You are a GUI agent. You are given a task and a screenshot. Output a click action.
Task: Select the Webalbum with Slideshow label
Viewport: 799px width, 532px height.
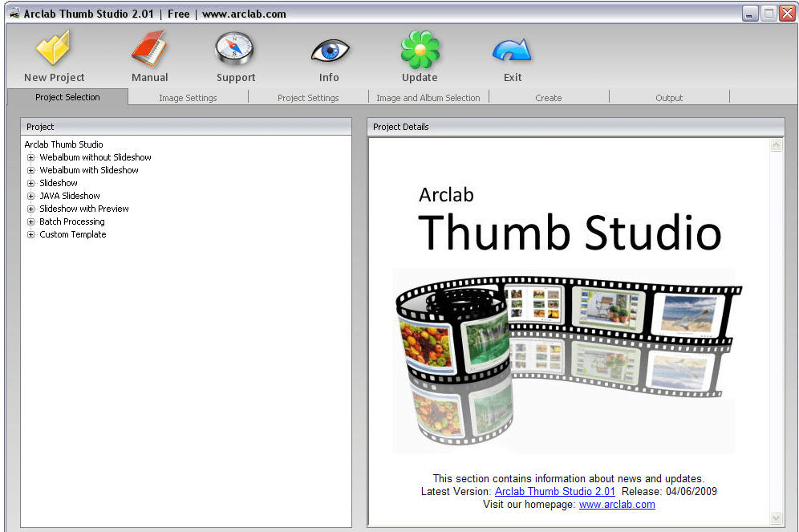[89, 170]
